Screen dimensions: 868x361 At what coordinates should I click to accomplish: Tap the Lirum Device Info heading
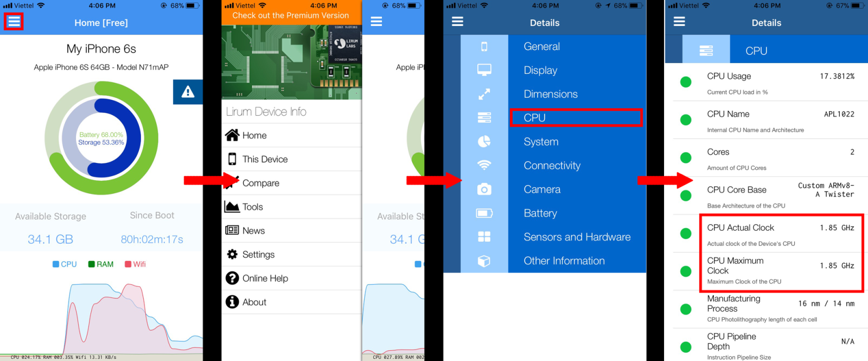(266, 111)
